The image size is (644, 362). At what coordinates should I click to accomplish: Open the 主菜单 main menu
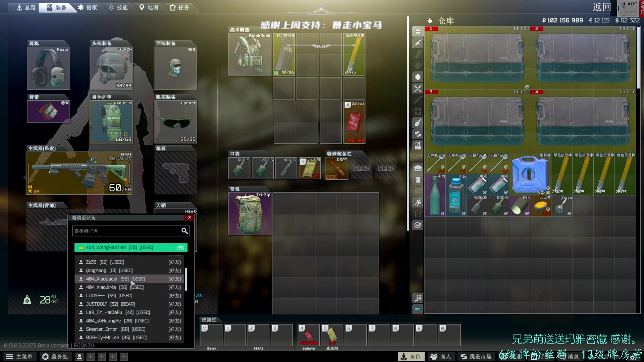pyautogui.click(x=19, y=357)
